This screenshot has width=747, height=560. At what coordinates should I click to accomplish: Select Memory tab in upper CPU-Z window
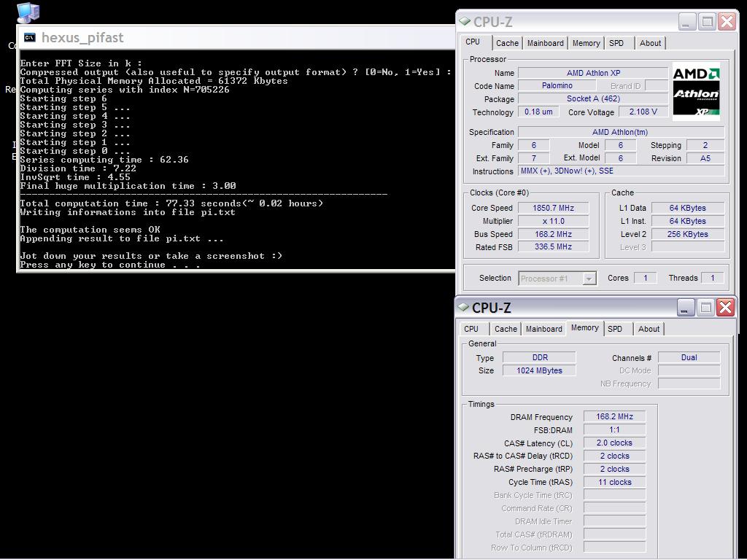pos(586,43)
